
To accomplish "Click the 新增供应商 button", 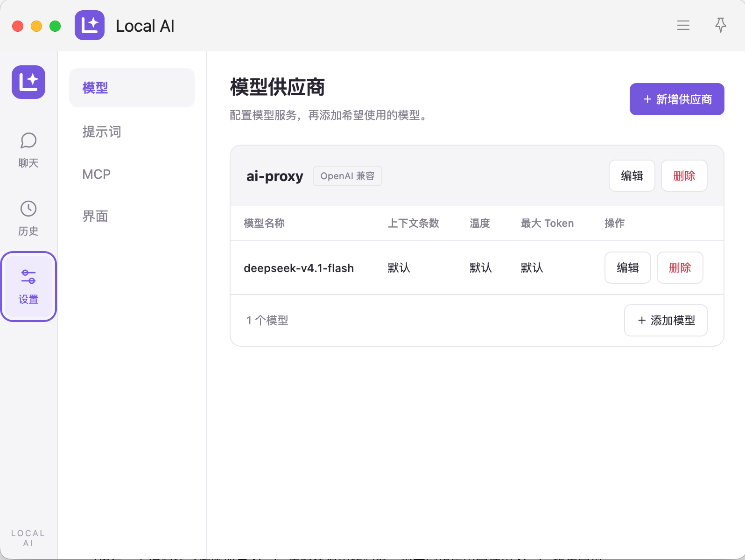I will coord(677,99).
